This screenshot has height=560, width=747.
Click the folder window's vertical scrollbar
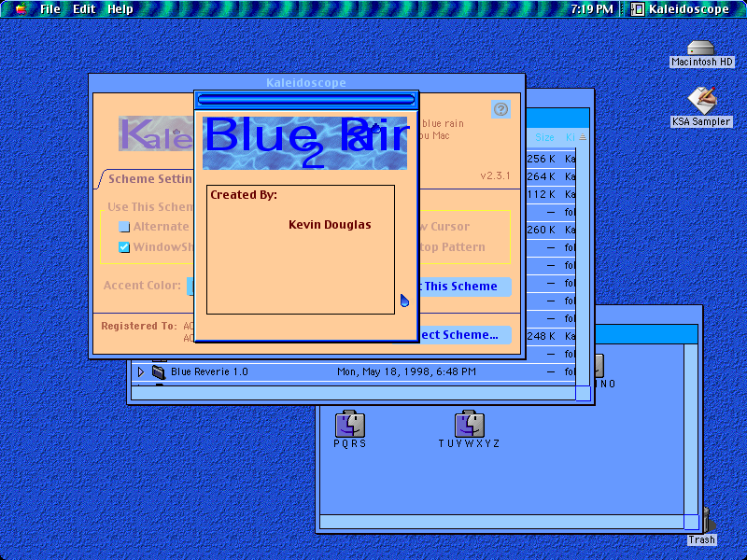691,429
